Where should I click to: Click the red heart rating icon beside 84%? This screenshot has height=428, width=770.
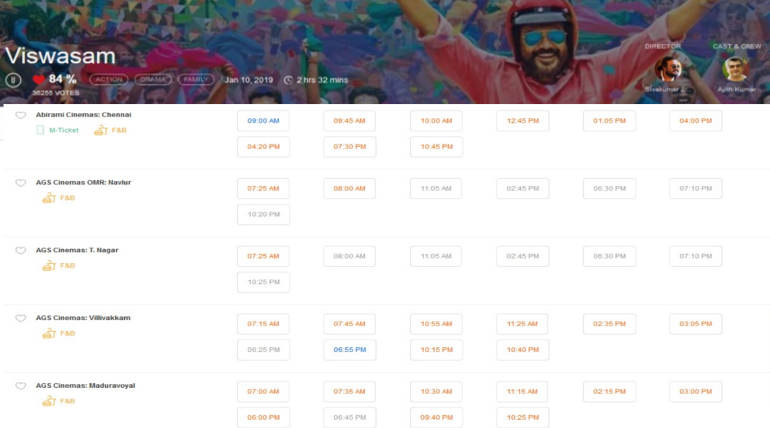pos(39,79)
